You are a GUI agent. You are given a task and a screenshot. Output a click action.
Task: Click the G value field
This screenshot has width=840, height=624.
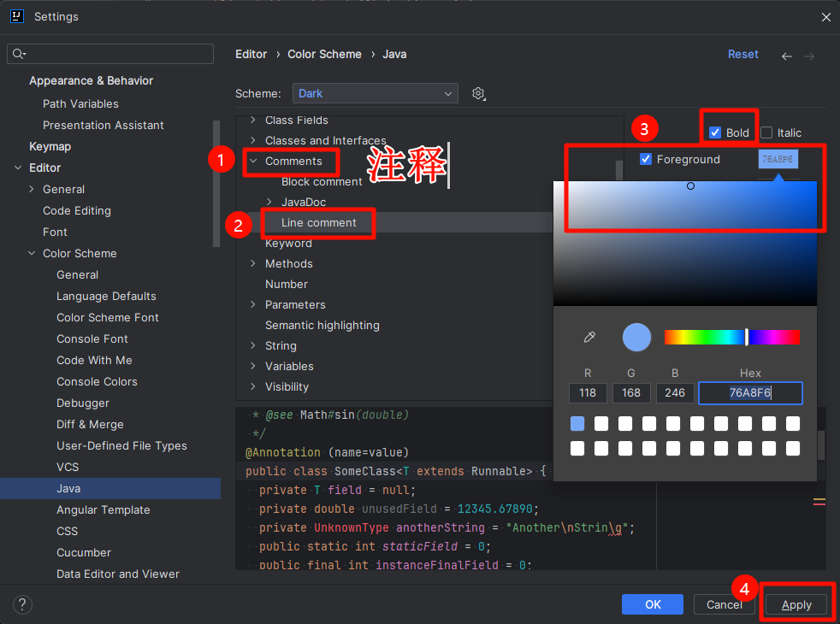pos(631,393)
